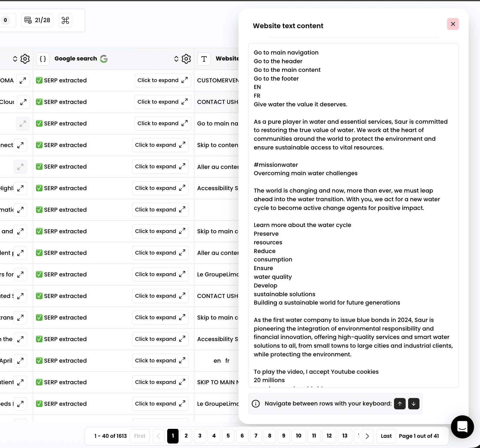Expand the cell showing April
The image size is (480, 448).
(x=20, y=361)
